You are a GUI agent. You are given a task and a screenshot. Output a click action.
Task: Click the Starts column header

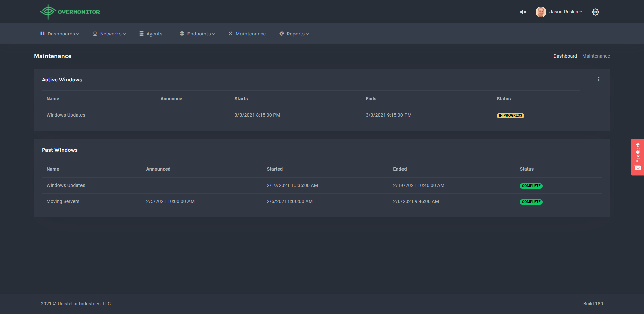pos(241,99)
